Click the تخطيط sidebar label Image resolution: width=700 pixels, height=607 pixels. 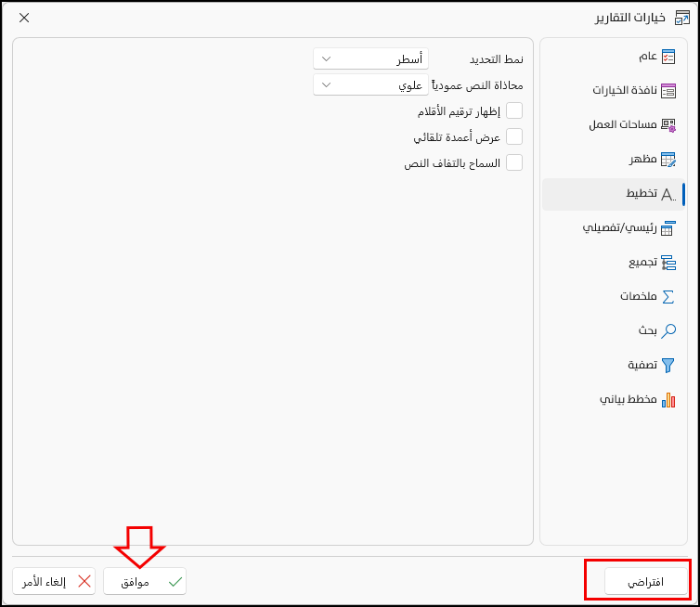[x=642, y=193]
